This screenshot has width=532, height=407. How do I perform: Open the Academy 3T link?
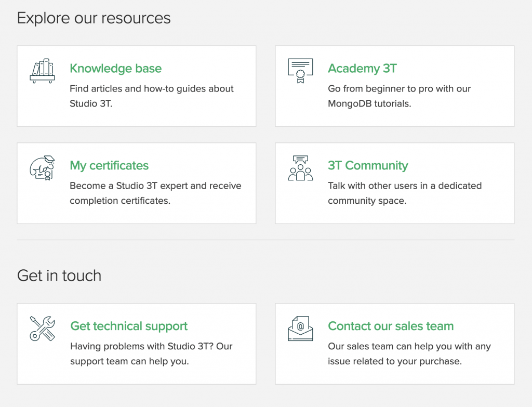pyautogui.click(x=362, y=68)
